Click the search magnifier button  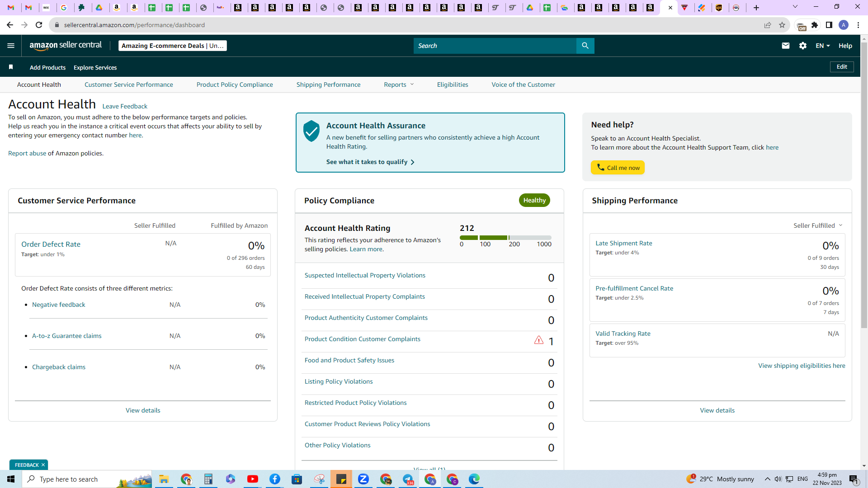[x=585, y=46]
